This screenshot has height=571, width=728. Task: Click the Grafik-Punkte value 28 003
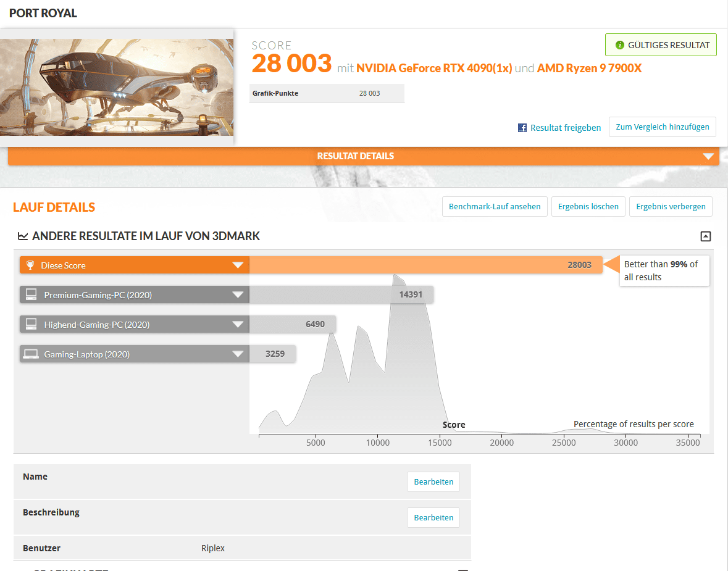pyautogui.click(x=370, y=93)
